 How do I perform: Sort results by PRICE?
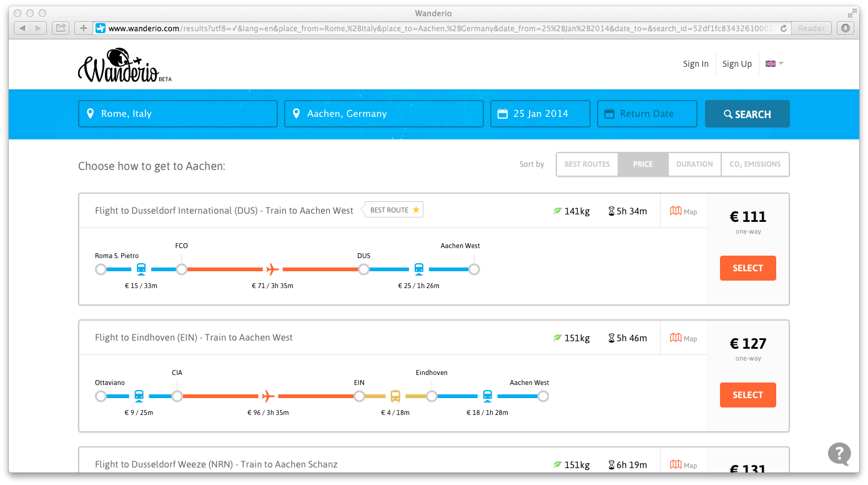click(x=643, y=164)
